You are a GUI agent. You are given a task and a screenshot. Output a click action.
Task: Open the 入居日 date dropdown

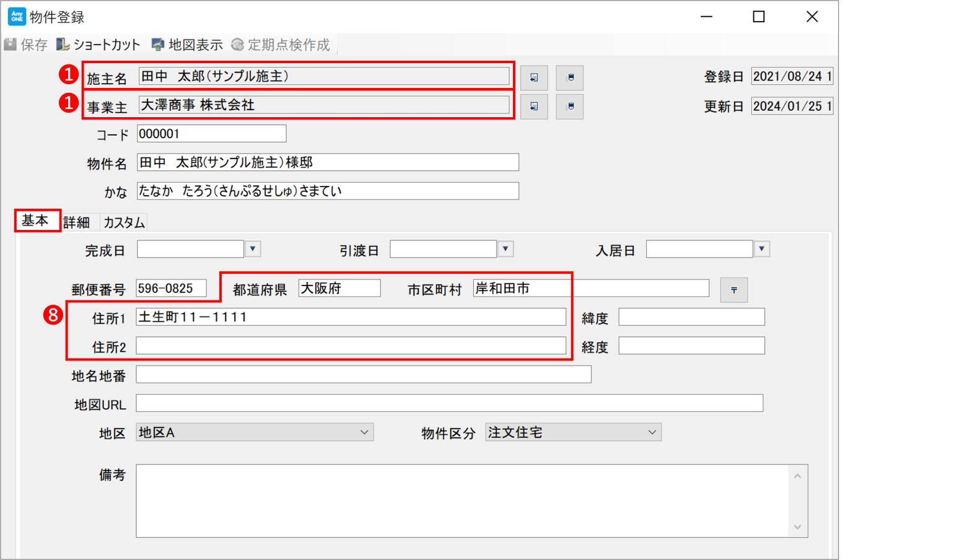click(x=761, y=249)
